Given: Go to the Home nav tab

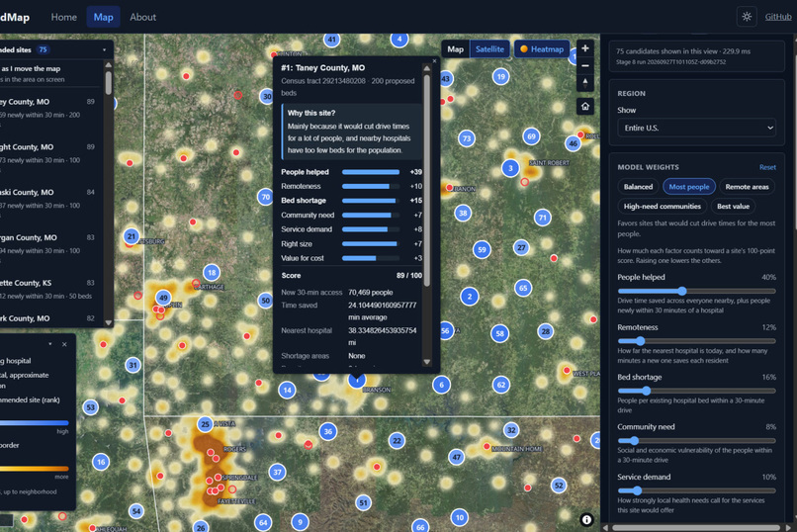Looking at the screenshot, I should (64, 17).
